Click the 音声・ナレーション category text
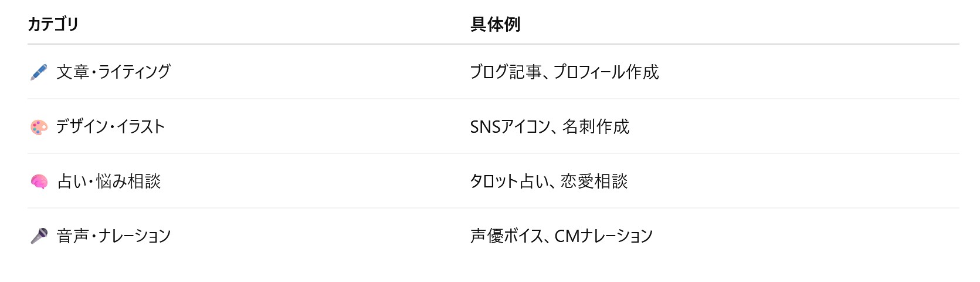980x282 pixels. pos(113,236)
